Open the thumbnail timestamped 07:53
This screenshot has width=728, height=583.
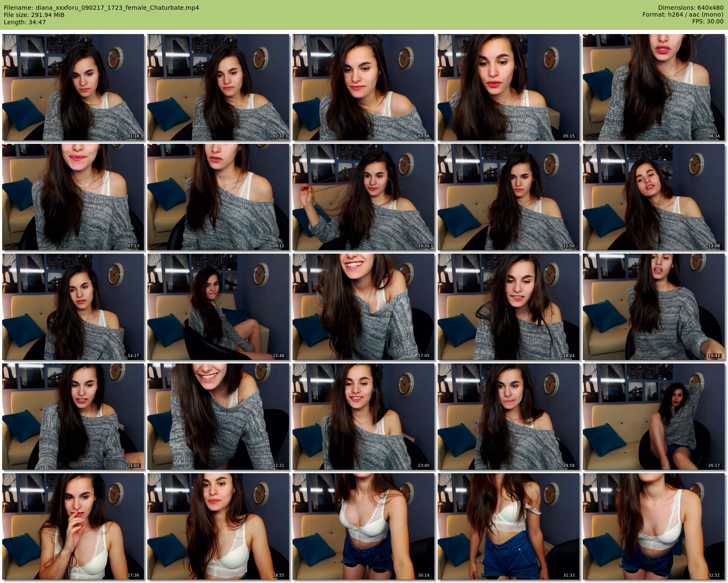(73, 197)
